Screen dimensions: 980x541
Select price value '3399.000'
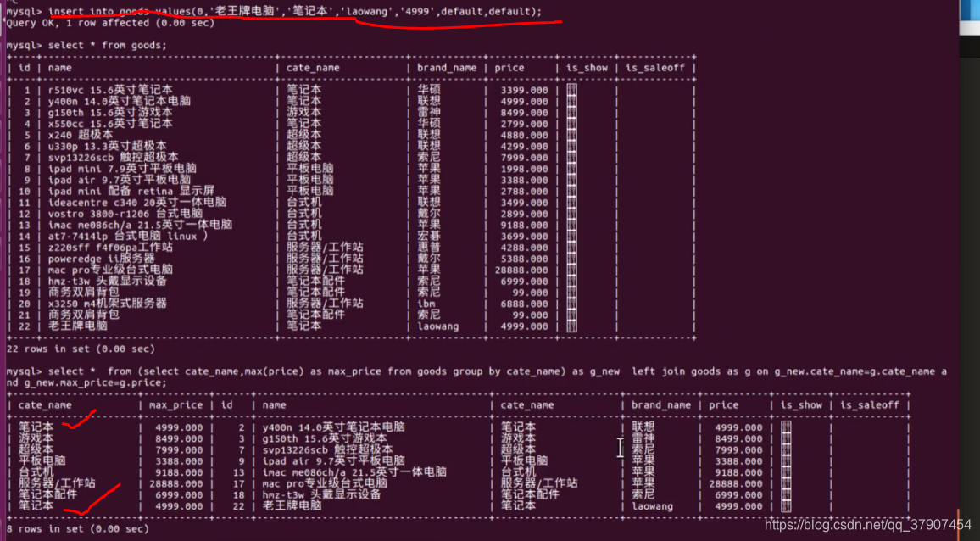click(525, 89)
